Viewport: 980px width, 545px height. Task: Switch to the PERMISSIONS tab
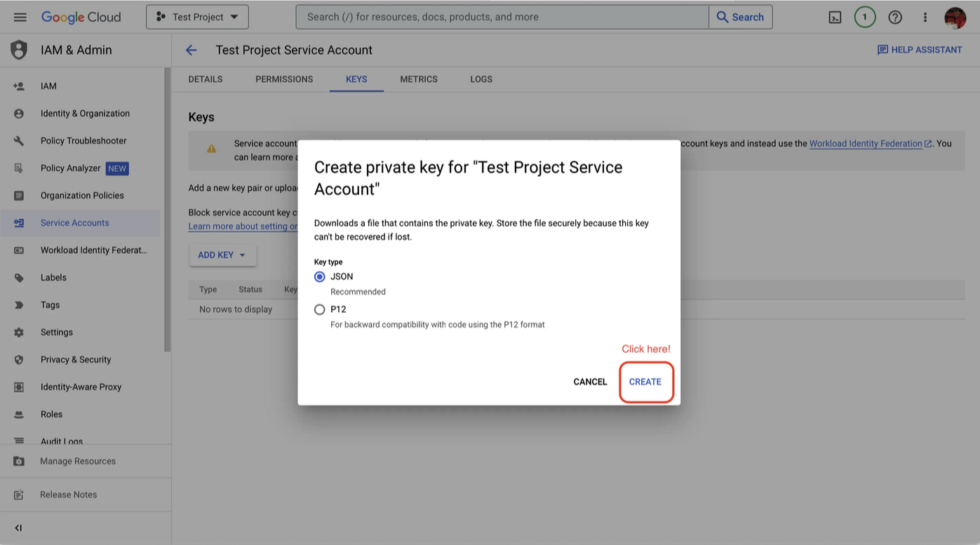click(x=284, y=79)
